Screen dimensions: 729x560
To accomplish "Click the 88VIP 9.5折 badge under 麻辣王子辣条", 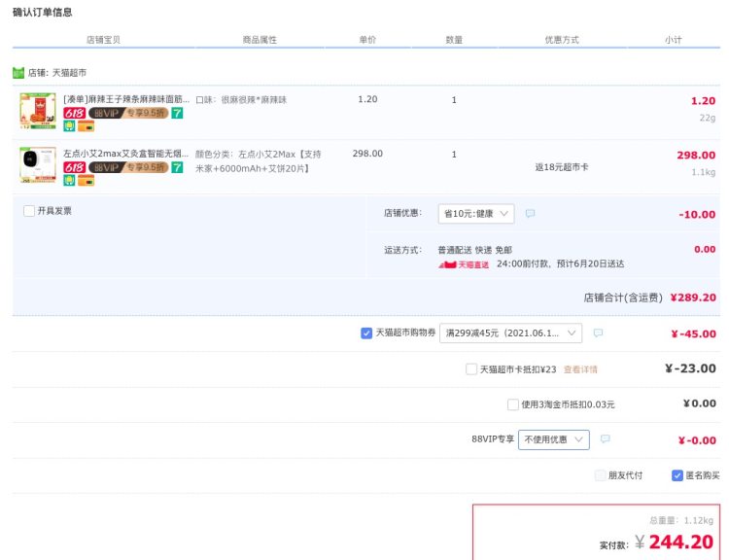I will pos(128,113).
